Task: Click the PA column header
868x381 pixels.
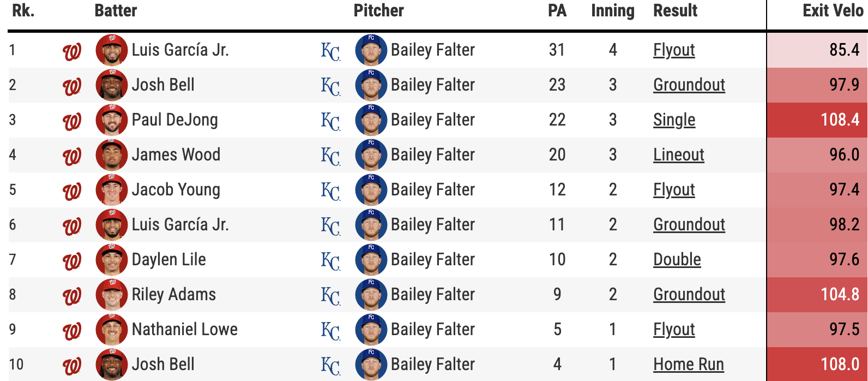Action: (x=557, y=11)
